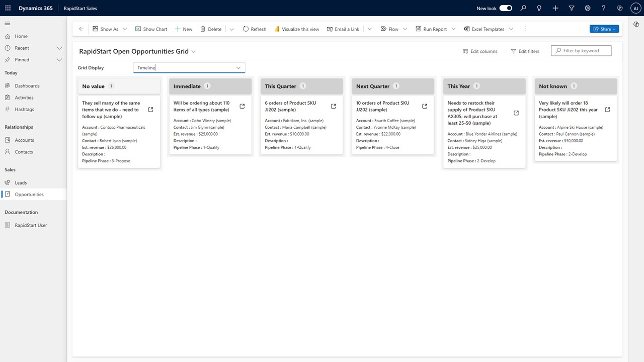Viewport: 644px width, 362px height.
Task: Open the settings gear icon
Action: click(x=588, y=8)
